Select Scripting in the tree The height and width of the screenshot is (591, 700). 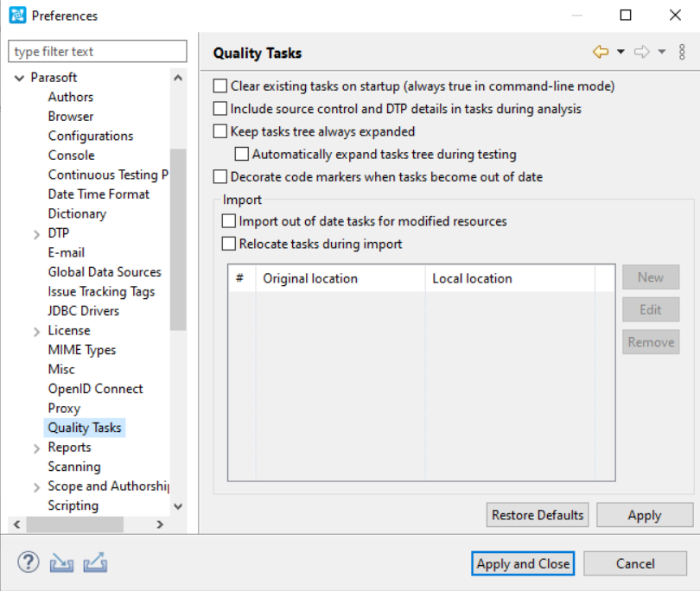coord(73,505)
